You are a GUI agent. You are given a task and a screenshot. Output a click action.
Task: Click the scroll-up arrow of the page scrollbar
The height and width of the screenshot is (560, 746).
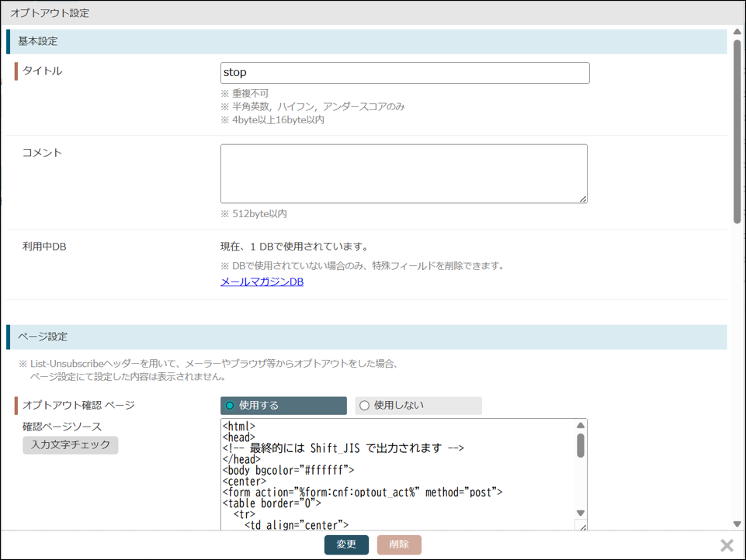click(737, 32)
